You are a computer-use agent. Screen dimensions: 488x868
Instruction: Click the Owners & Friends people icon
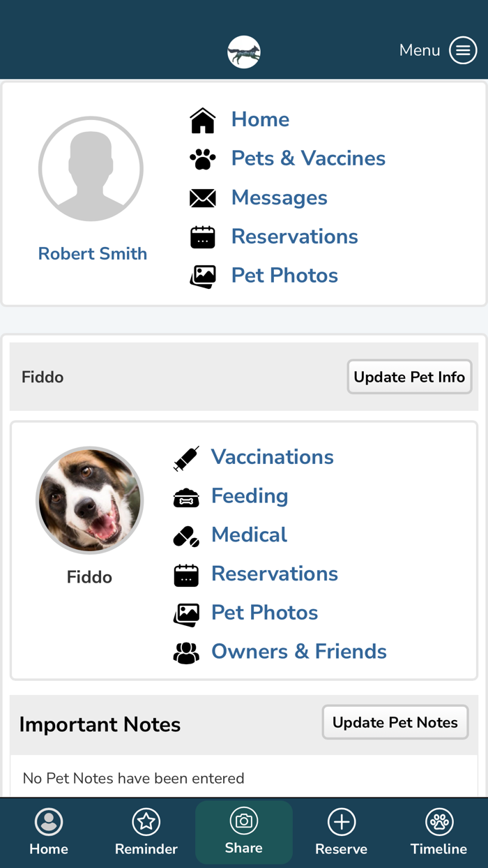click(186, 652)
